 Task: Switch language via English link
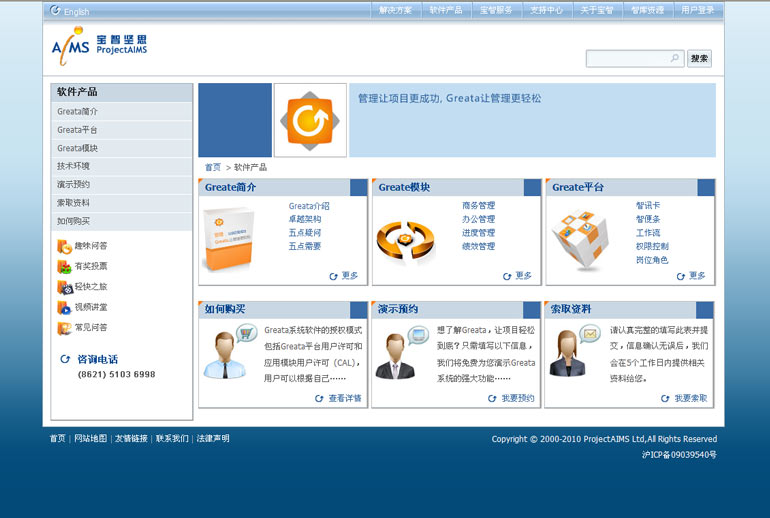77,12
